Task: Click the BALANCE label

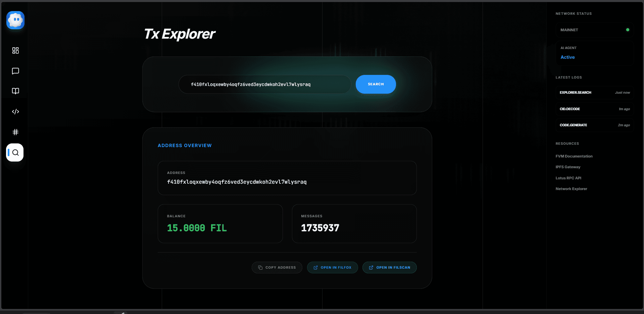Action: [x=176, y=216]
